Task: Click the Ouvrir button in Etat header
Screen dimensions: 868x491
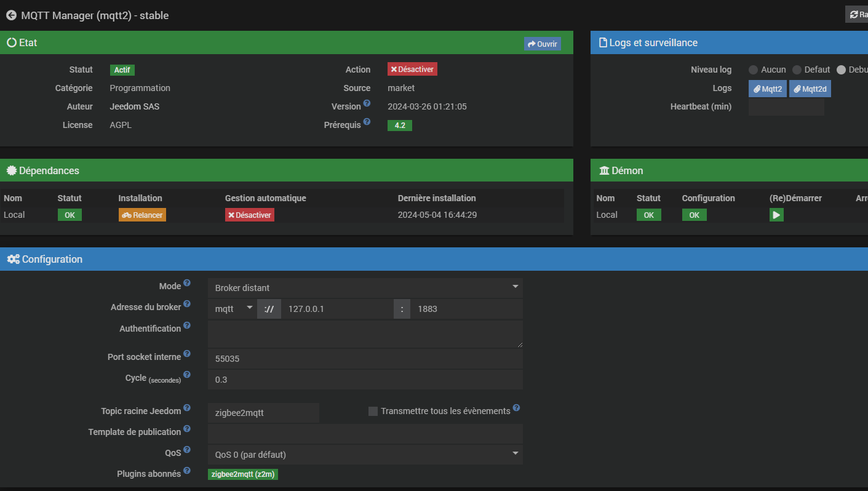Action: [542, 44]
